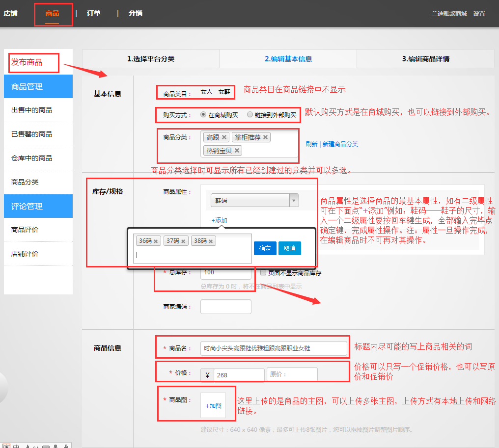Select 在商城购买 purchase option

pyautogui.click(x=203, y=115)
